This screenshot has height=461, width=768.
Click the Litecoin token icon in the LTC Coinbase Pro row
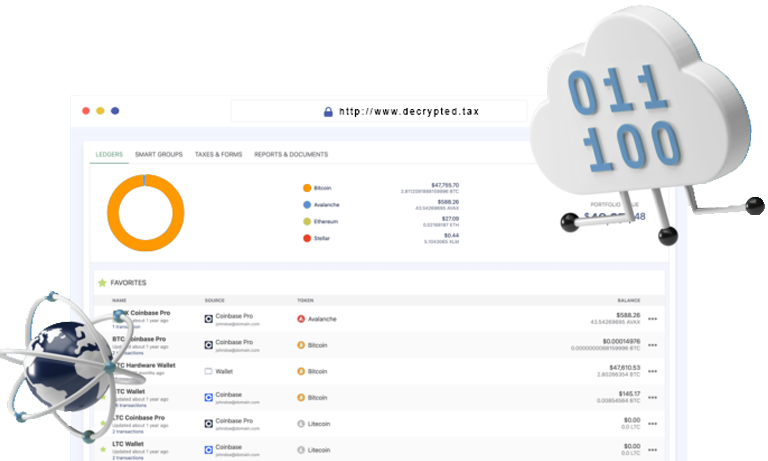coord(300,423)
